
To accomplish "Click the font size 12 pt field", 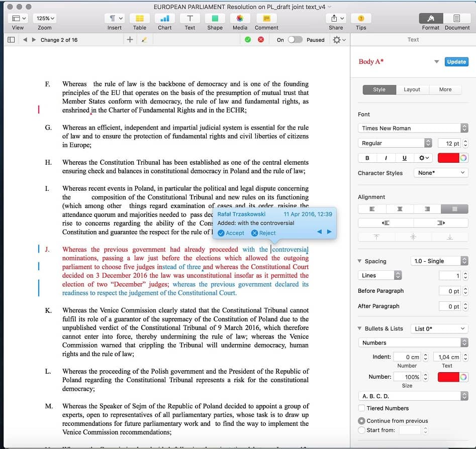I will 448,143.
